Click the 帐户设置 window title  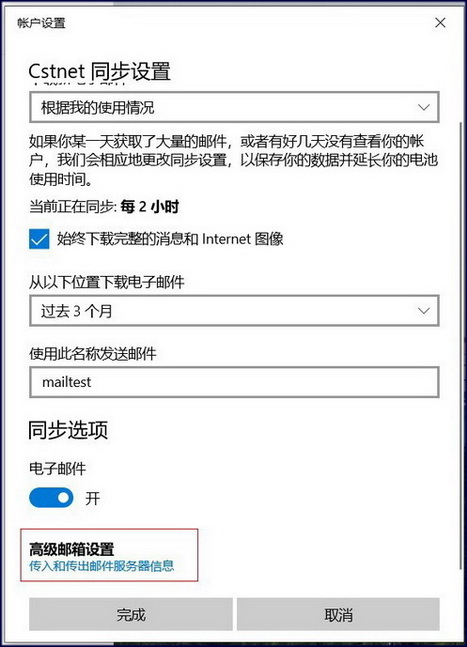pos(41,23)
